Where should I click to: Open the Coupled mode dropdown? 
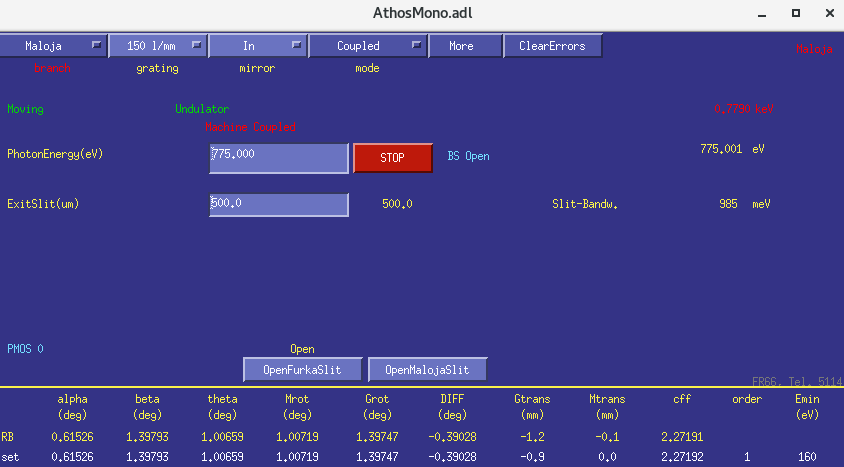(368, 46)
